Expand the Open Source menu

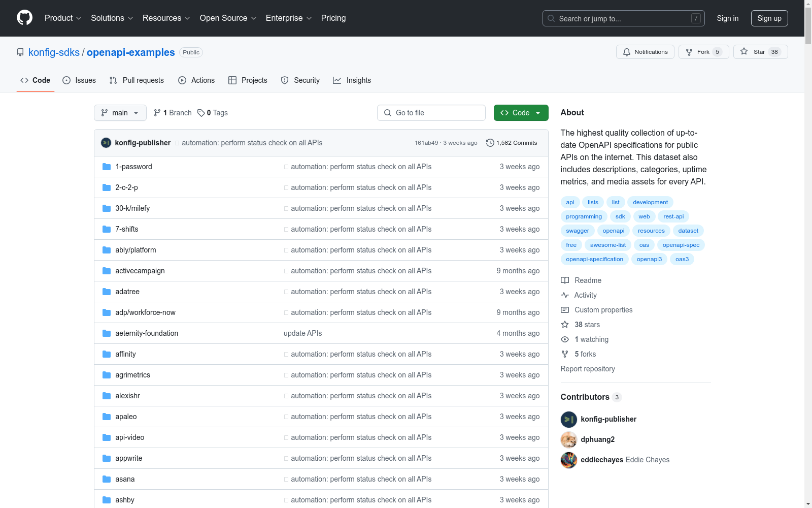click(228, 18)
